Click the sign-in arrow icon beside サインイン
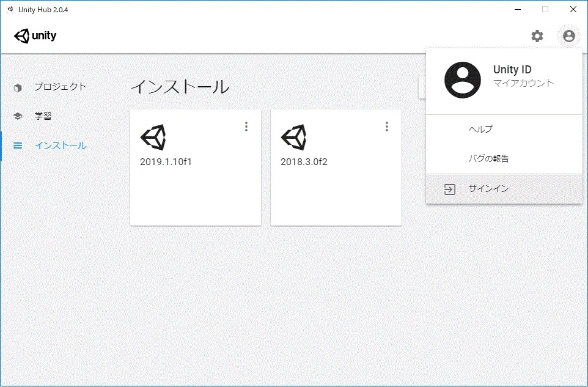588x387 pixels. pos(449,190)
